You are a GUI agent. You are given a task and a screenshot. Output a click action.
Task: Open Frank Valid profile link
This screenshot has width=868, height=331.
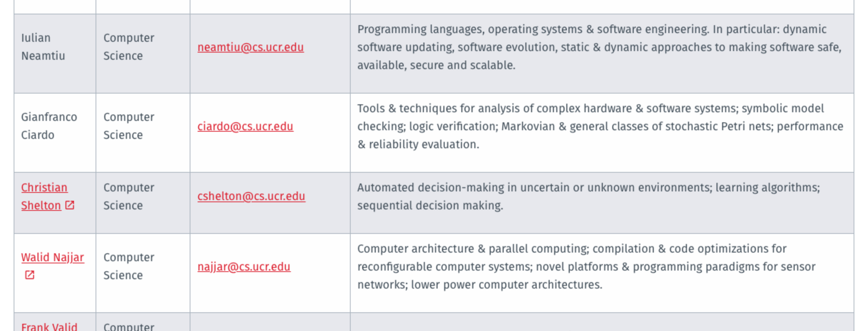pyautogui.click(x=49, y=326)
